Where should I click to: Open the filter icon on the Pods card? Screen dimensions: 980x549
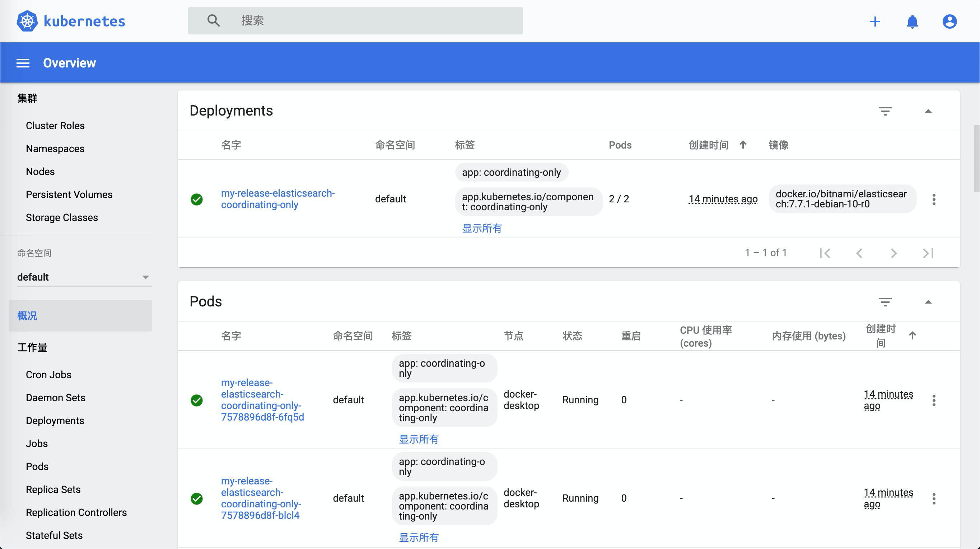[x=885, y=302]
